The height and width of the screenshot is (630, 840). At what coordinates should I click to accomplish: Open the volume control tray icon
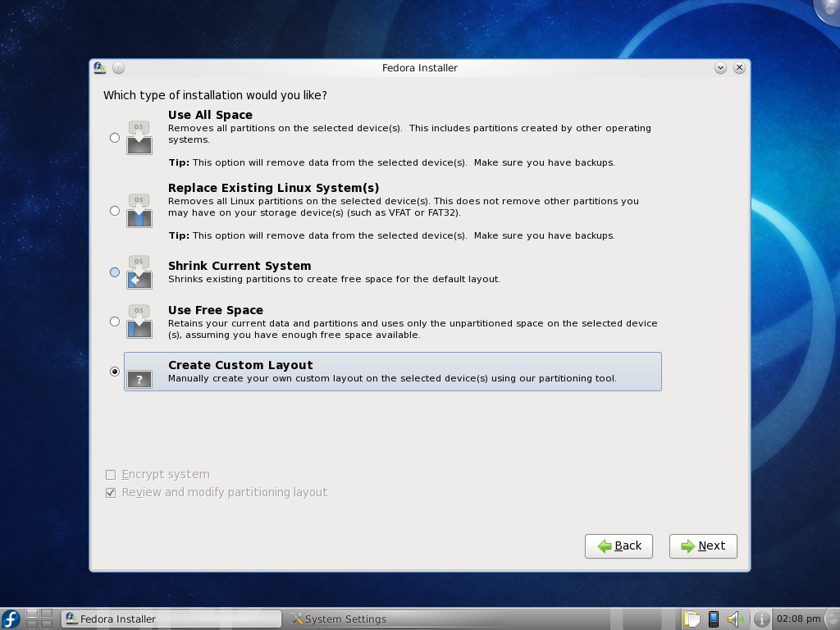(x=735, y=619)
